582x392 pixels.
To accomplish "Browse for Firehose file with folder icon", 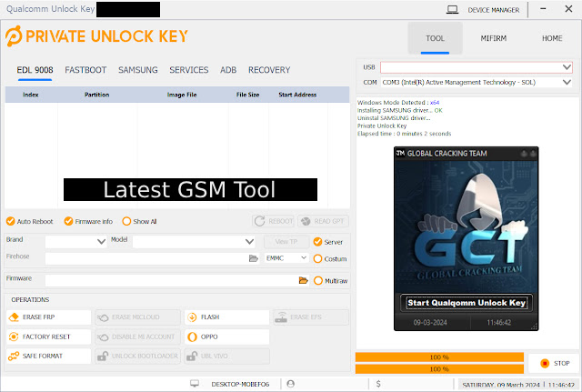I will [254, 258].
